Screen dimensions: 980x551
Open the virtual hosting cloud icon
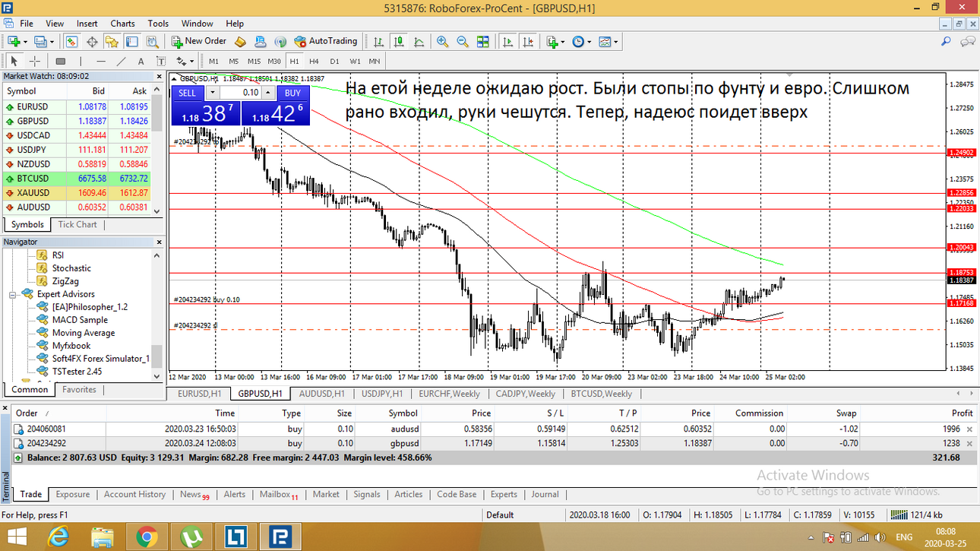coord(261,42)
